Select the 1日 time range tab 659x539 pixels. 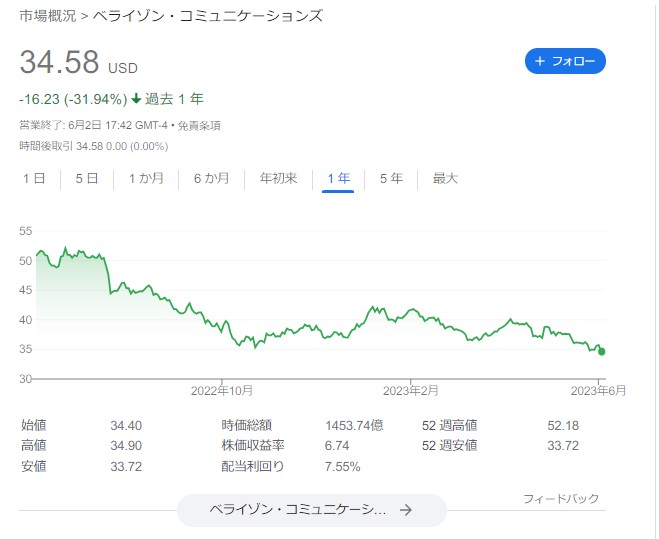tap(33, 179)
